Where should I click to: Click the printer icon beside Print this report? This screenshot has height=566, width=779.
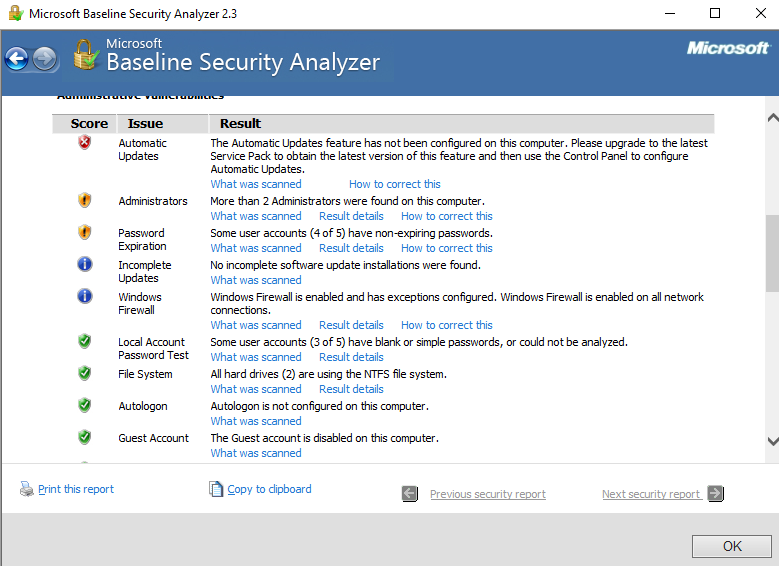[x=27, y=489]
